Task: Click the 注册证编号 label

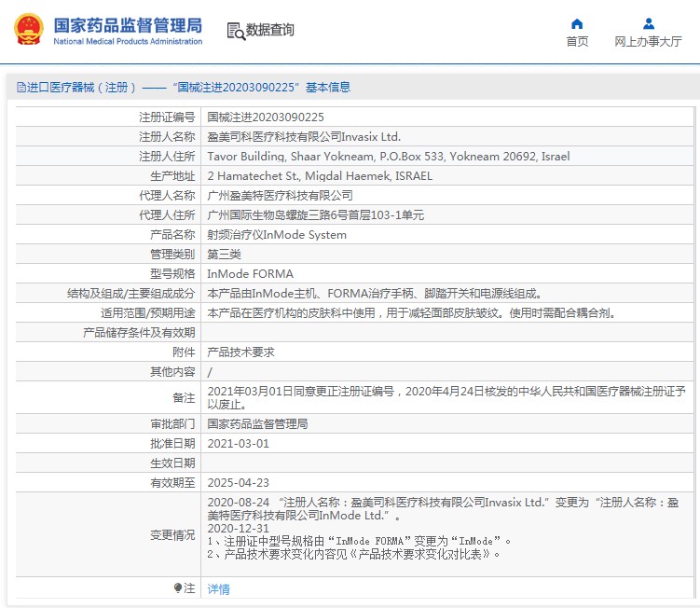Action: [x=167, y=117]
